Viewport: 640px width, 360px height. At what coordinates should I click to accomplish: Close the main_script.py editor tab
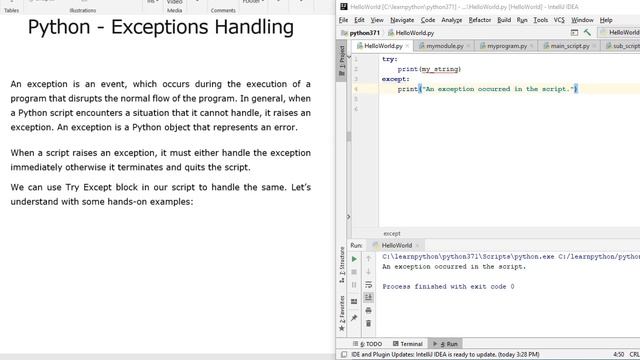[594, 46]
